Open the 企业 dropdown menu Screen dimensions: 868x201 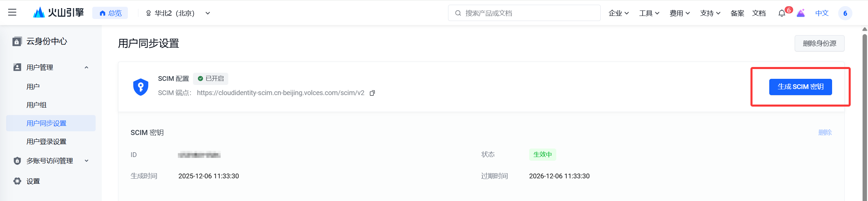[619, 13]
